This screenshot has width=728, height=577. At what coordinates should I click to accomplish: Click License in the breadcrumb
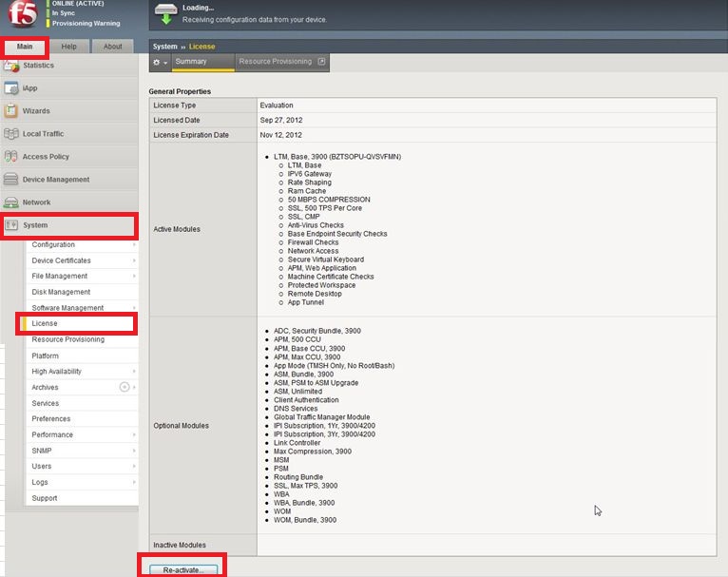(x=202, y=47)
